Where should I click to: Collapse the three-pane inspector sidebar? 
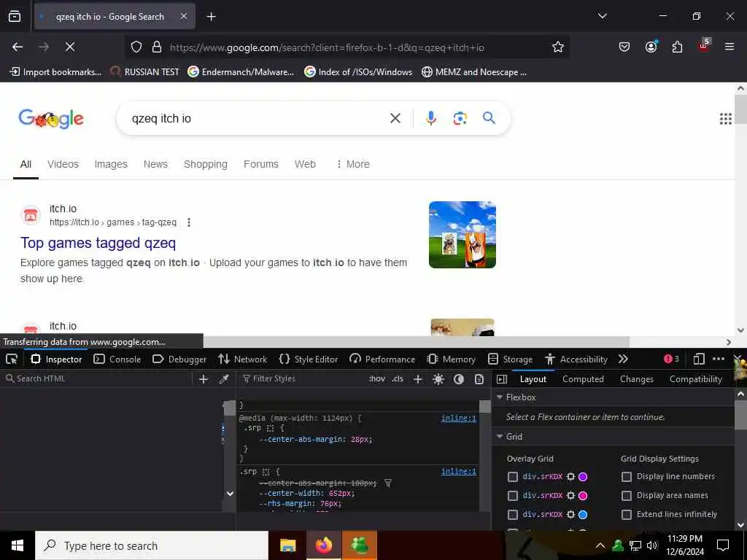(x=502, y=379)
